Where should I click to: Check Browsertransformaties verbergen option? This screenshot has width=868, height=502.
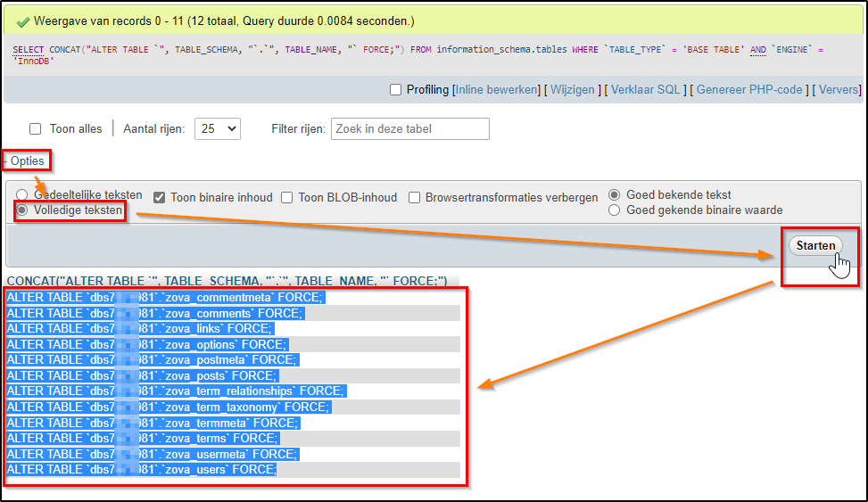[415, 198]
